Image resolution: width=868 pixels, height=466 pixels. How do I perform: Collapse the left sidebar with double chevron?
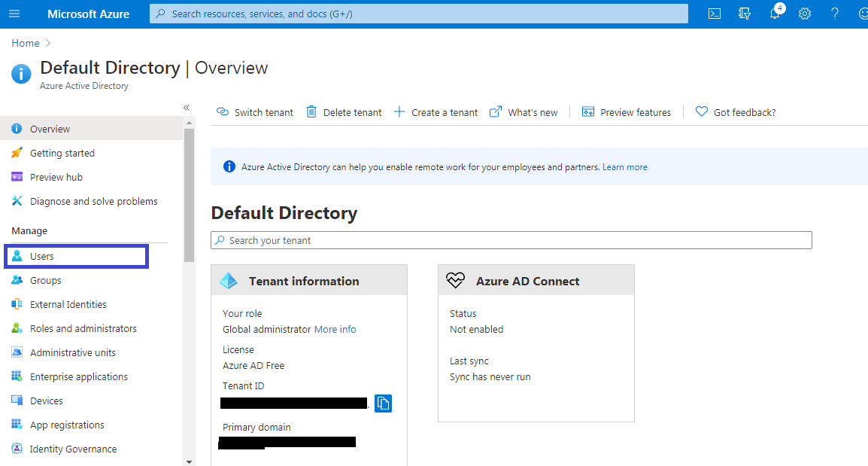pyautogui.click(x=187, y=108)
